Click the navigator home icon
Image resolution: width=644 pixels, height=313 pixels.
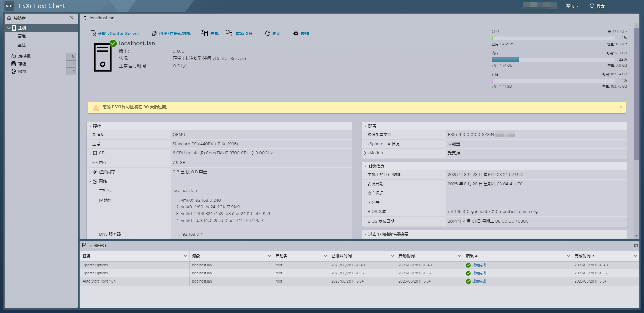click(x=9, y=18)
